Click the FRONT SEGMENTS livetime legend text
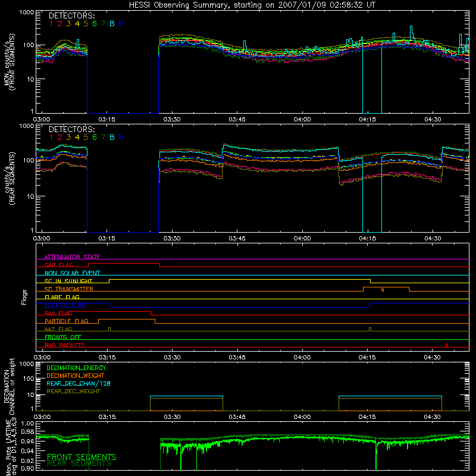The width and height of the screenshot is (476, 476). coord(82,457)
